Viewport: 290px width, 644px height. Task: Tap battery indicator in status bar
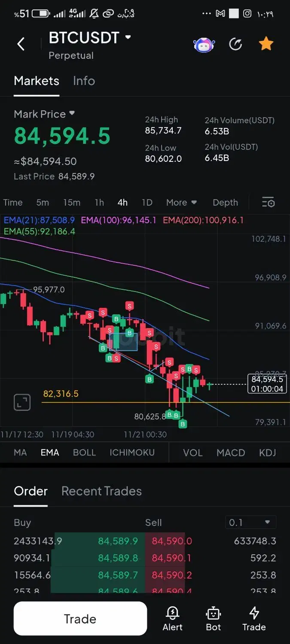(x=41, y=14)
